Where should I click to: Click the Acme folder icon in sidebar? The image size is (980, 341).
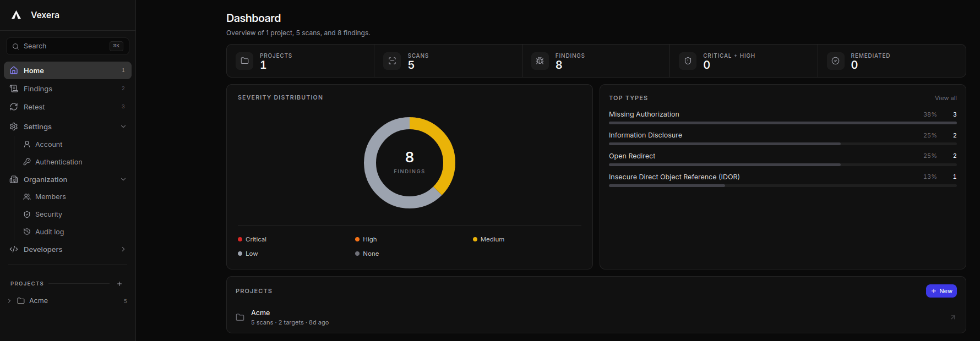(x=21, y=301)
